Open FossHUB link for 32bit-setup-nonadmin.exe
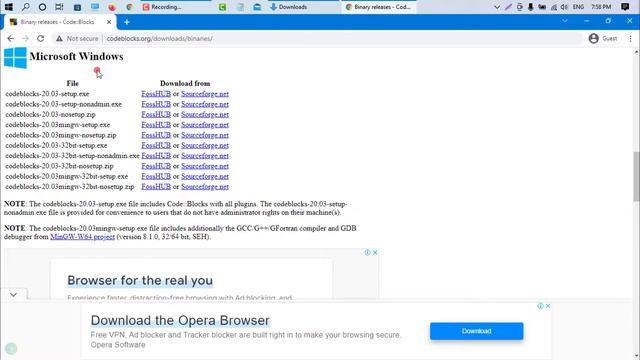Viewport: 640px width, 360px height. click(x=156, y=156)
